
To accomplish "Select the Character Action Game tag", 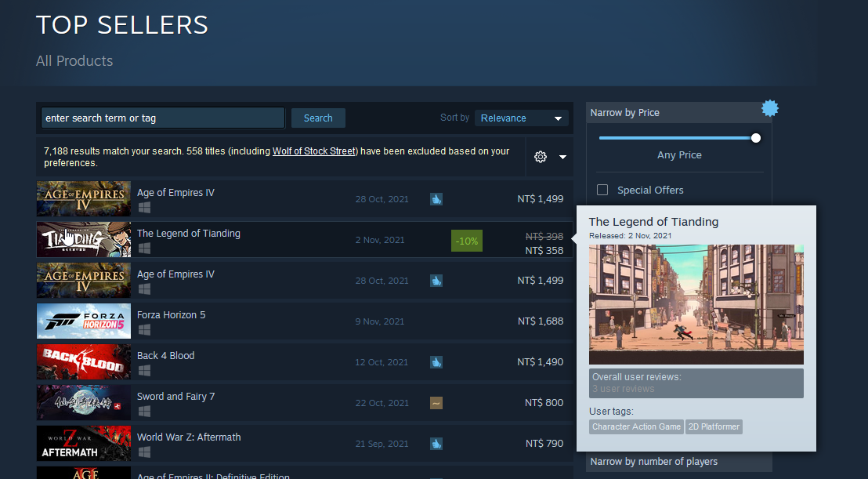I will pos(636,426).
